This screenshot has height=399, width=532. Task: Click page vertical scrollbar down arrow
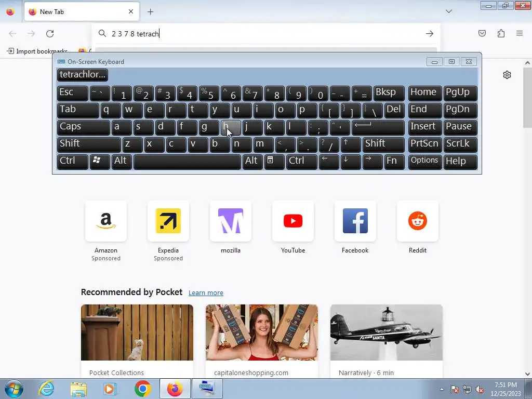coord(527,374)
